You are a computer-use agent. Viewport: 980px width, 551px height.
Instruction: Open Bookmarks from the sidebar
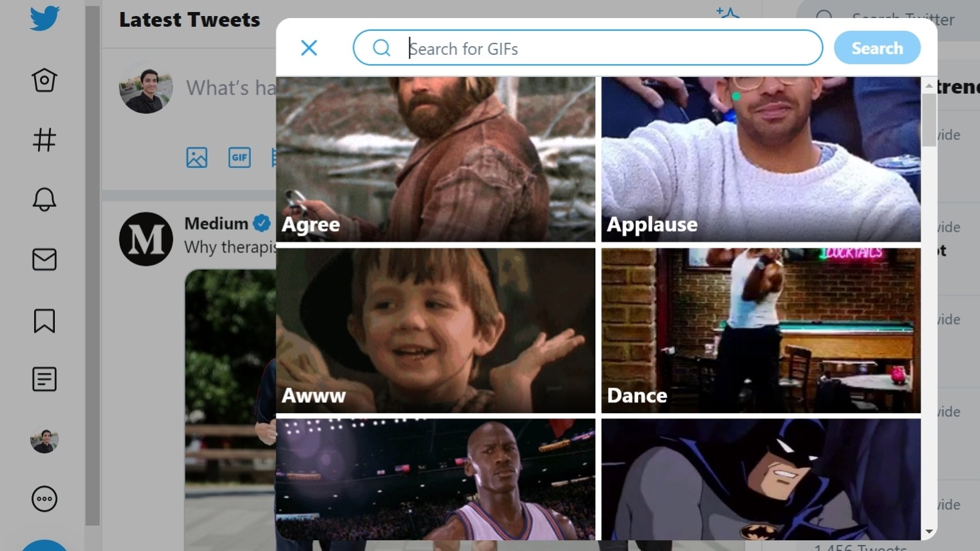43,321
